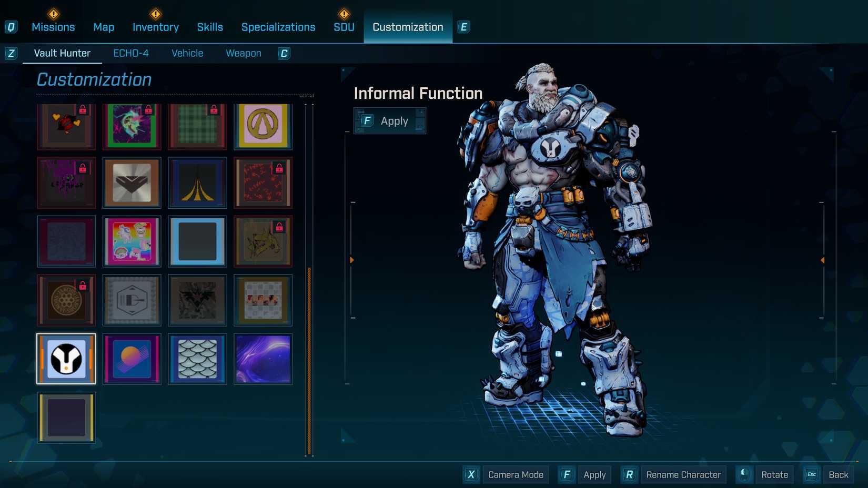Image resolution: width=868 pixels, height=488 pixels.
Task: Click the orange skin list scrollbar
Action: click(x=309, y=360)
